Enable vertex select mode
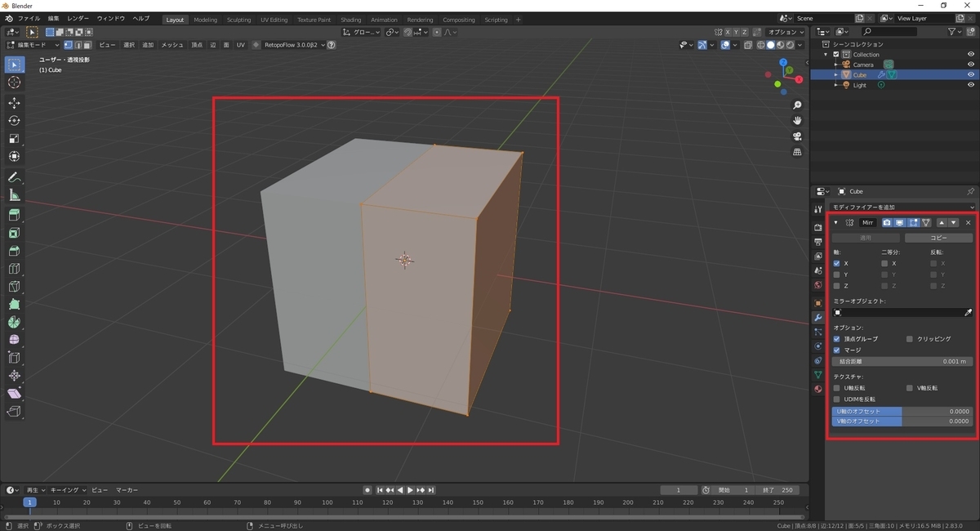980x531 pixels. (x=68, y=45)
